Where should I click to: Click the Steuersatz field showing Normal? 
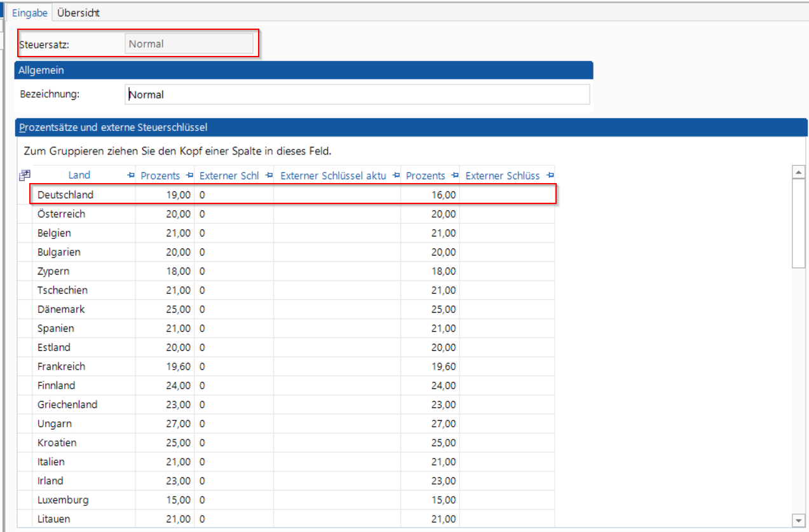pyautogui.click(x=189, y=44)
